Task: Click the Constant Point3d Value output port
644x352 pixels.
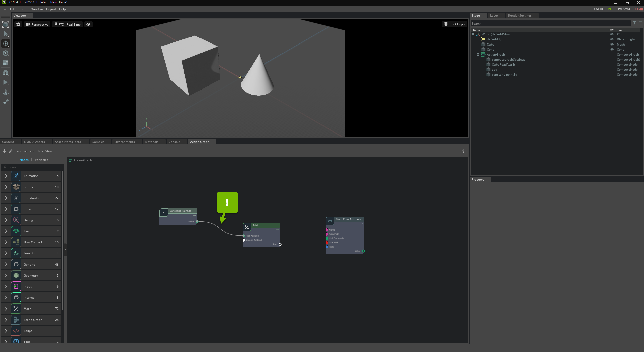Action: (x=197, y=221)
